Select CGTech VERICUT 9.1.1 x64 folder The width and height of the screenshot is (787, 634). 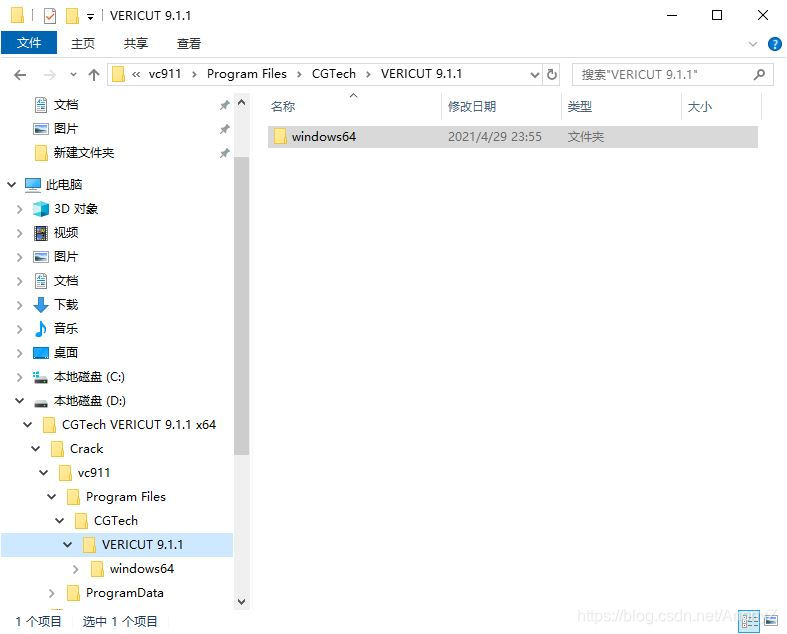click(139, 425)
